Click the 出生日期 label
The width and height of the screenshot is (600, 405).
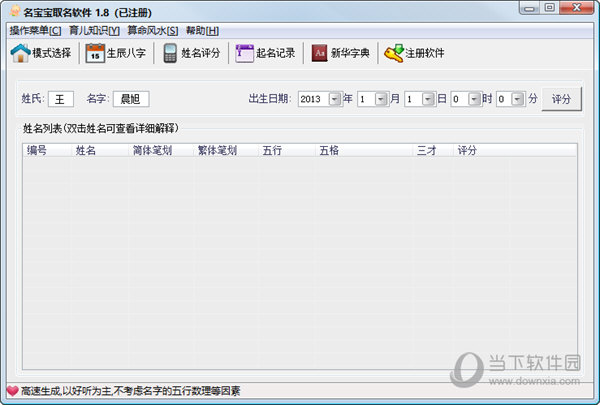click(268, 99)
